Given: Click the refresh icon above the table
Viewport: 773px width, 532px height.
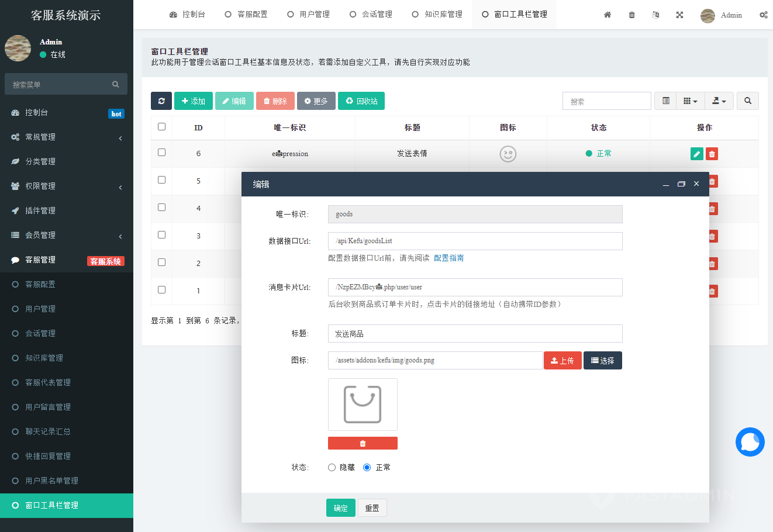Looking at the screenshot, I should coord(161,101).
